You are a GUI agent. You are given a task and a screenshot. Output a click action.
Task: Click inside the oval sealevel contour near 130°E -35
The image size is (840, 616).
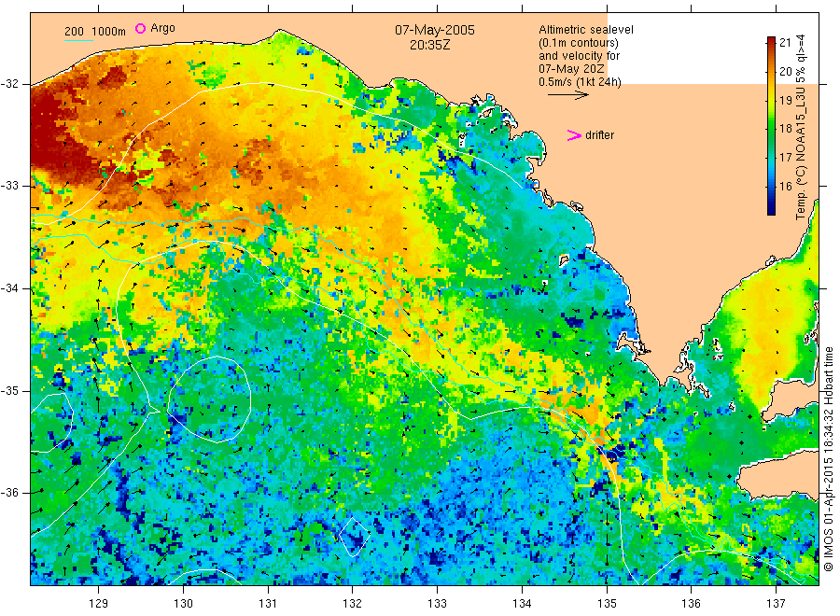click(x=209, y=399)
